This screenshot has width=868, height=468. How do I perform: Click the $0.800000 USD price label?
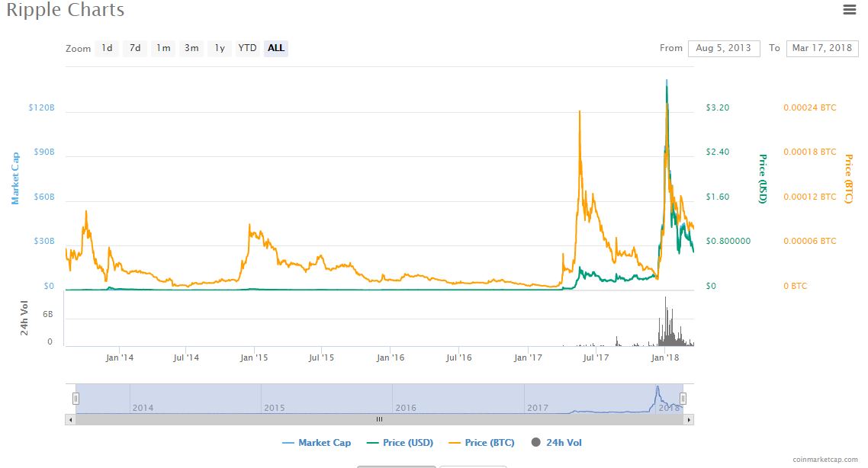coord(728,241)
